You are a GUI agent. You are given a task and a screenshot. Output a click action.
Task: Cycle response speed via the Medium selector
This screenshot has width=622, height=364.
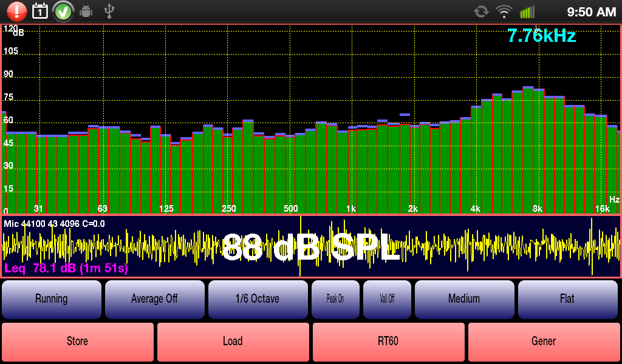point(464,298)
